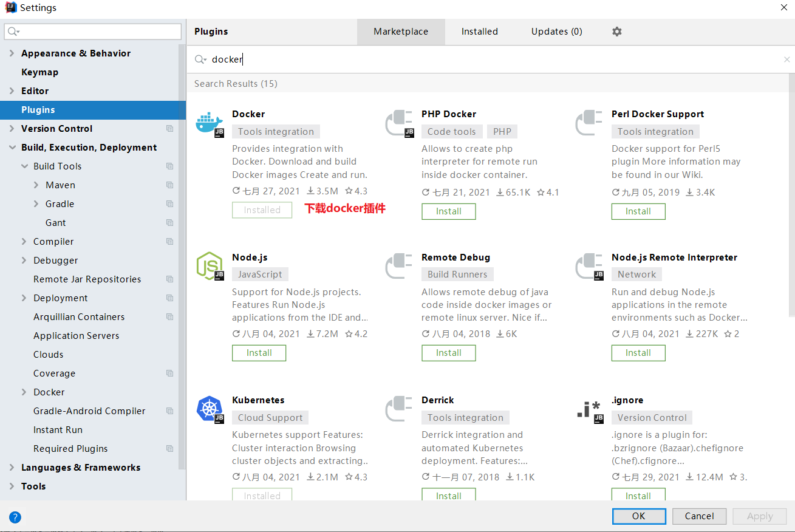Focus the plugin search field containing docker

491,60
